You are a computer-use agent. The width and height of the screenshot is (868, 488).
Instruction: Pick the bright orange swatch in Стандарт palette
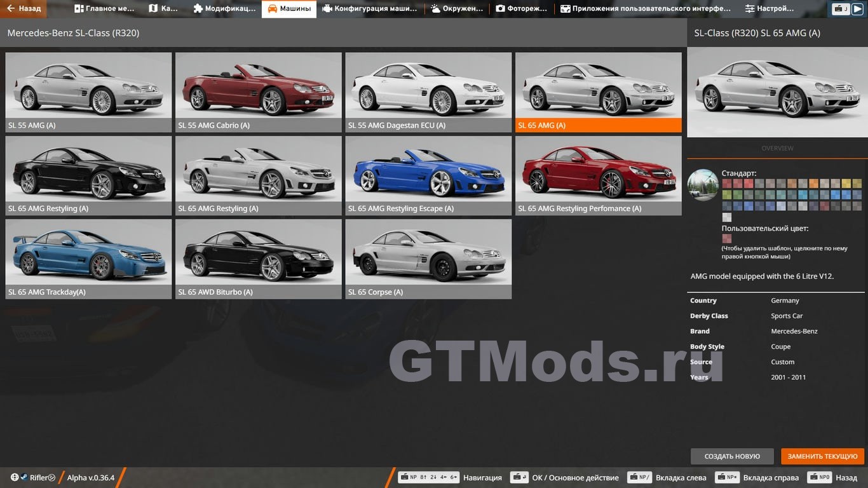[x=814, y=184]
